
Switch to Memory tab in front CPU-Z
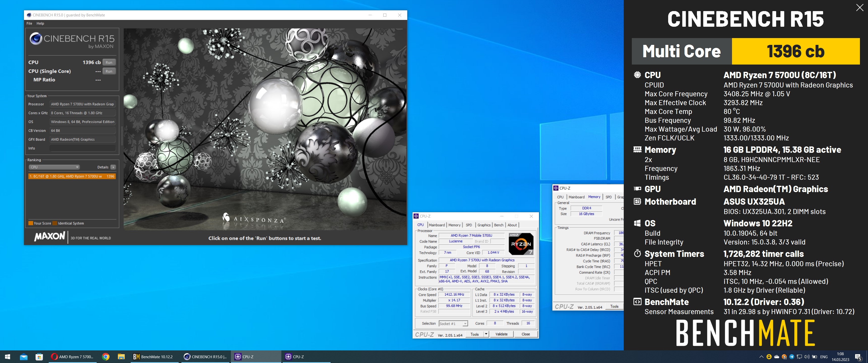pyautogui.click(x=454, y=225)
